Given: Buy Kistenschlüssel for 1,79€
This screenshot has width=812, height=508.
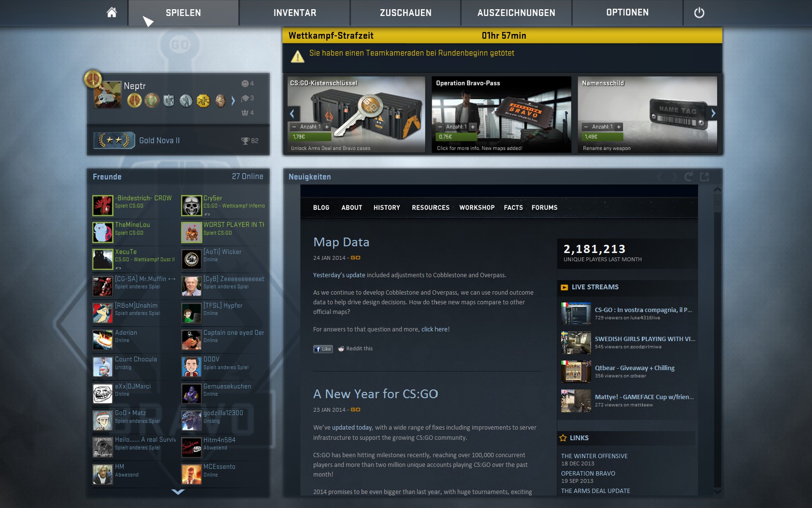Looking at the screenshot, I should tap(310, 137).
